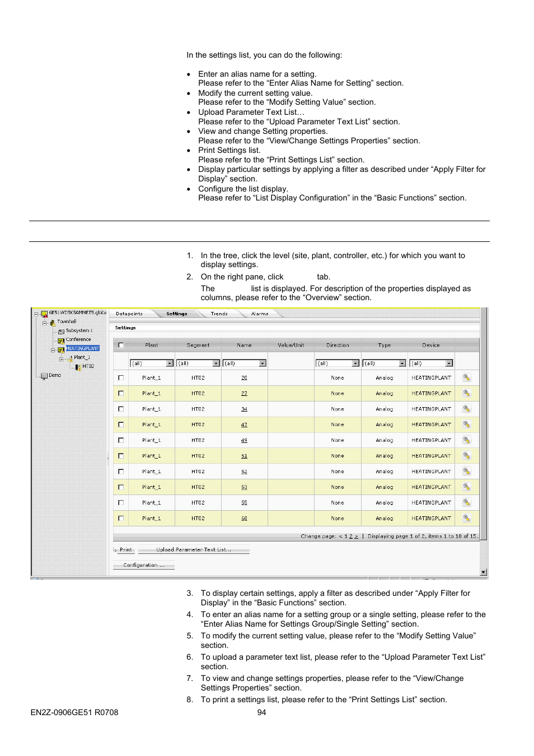Screen dimensions: 534x756
Task: Open the Configuration button
Action: pyautogui.click(x=144, y=566)
